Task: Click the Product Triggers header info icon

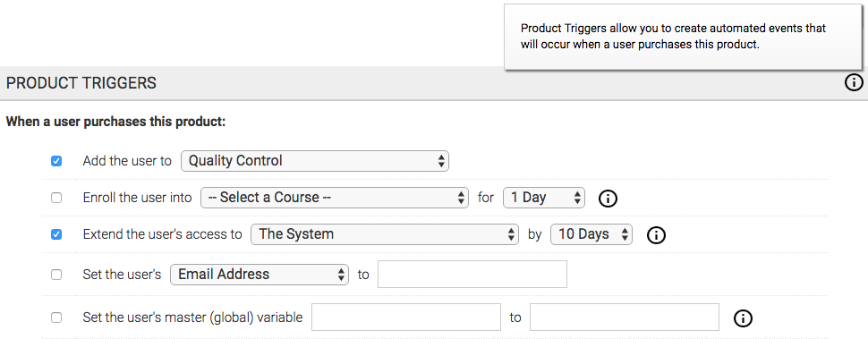Action: [x=854, y=83]
